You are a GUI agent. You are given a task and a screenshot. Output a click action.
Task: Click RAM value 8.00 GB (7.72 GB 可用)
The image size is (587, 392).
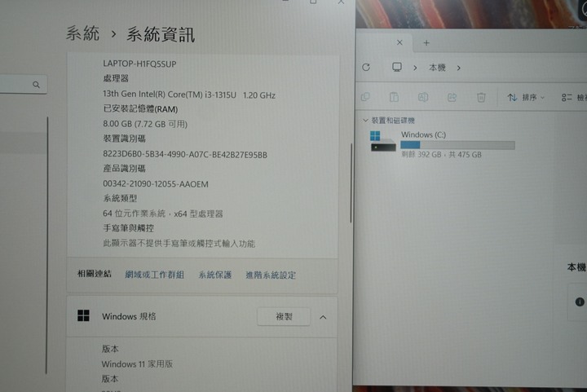point(145,124)
